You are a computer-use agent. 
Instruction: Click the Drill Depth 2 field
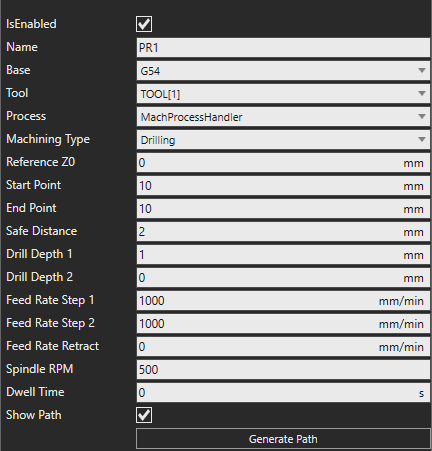pyautogui.click(x=283, y=278)
